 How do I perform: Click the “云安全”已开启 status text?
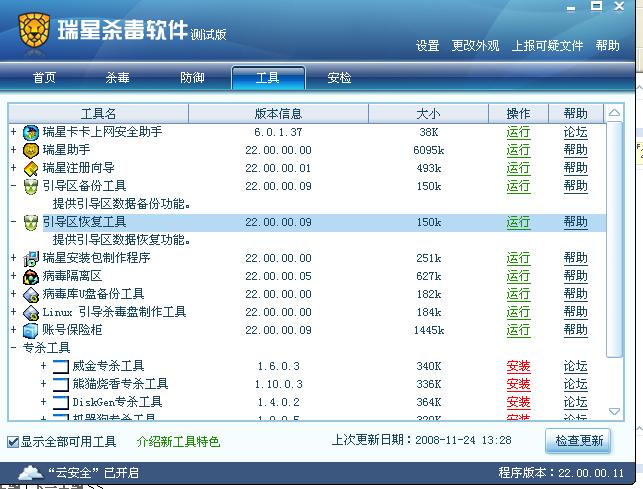point(93,473)
